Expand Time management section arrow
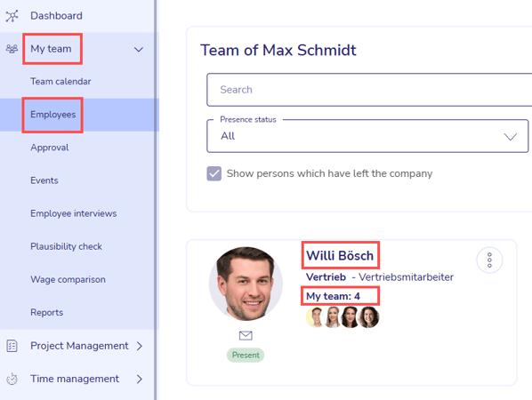This screenshot has height=400, width=532. point(139,379)
